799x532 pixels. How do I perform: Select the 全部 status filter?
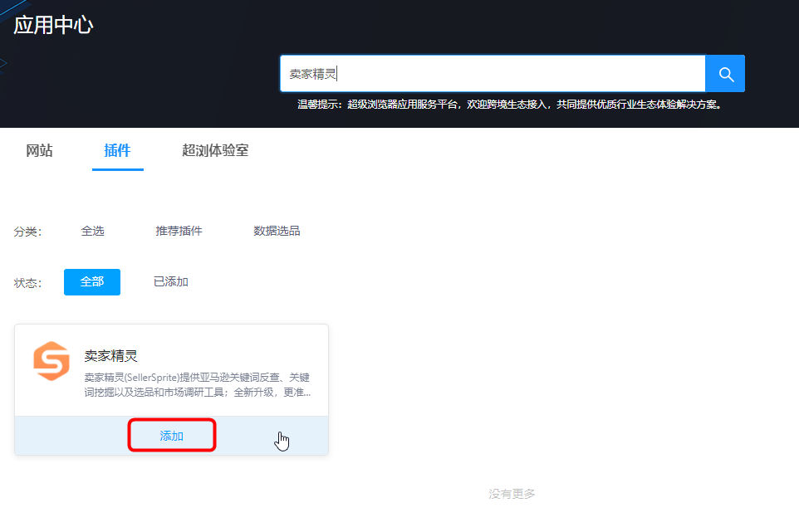91,281
